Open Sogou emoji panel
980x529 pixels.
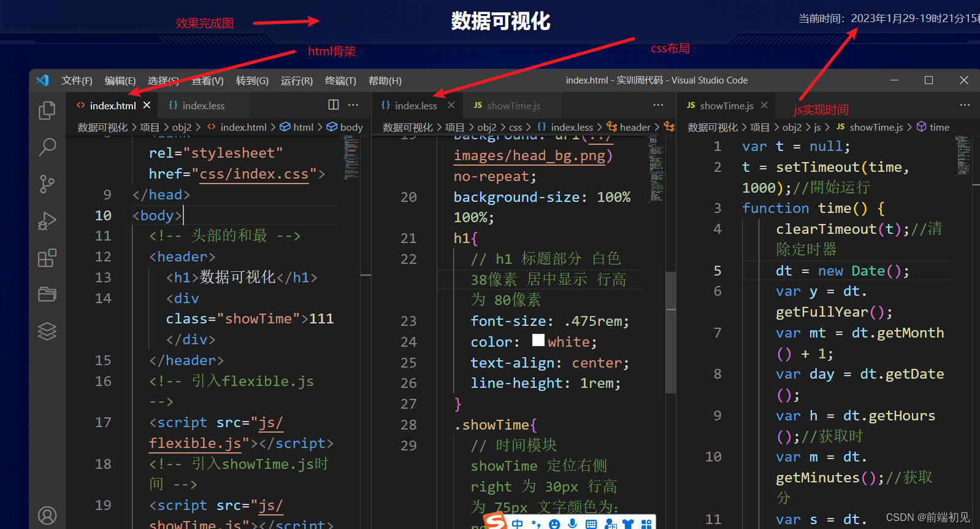554,523
